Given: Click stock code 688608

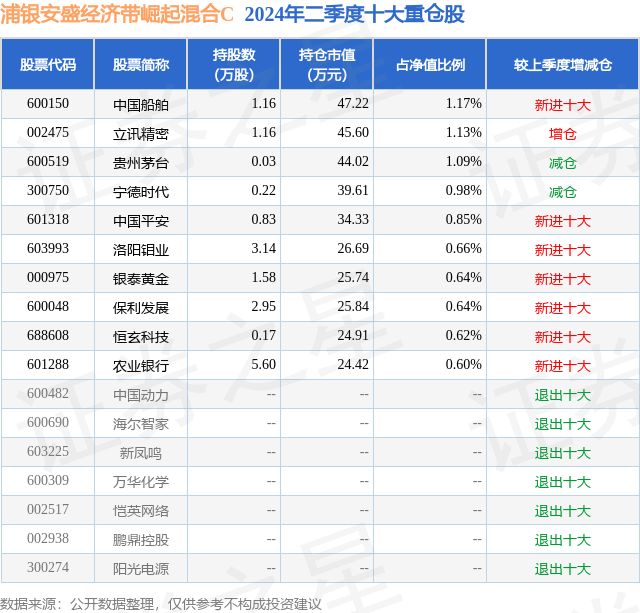Looking at the screenshot, I should (x=48, y=335).
